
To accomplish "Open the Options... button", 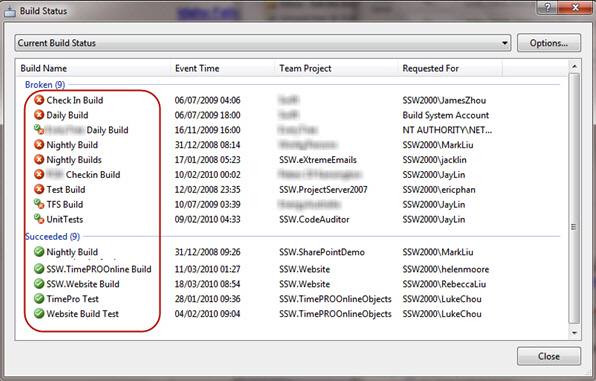I will (549, 43).
